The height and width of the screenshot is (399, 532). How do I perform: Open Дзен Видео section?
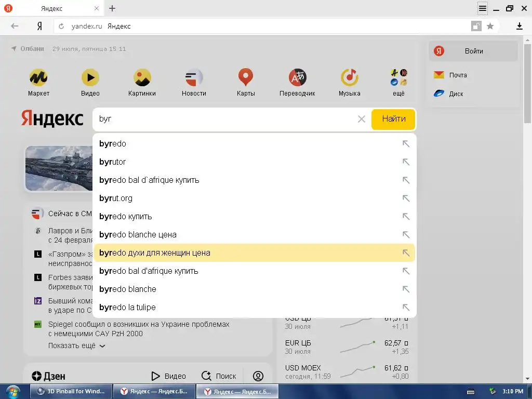(x=168, y=376)
